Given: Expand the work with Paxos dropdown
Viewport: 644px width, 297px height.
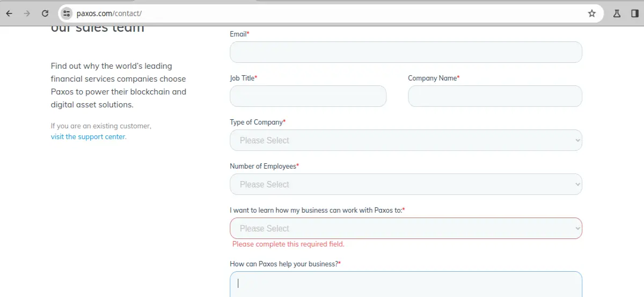Looking at the screenshot, I should 406,228.
